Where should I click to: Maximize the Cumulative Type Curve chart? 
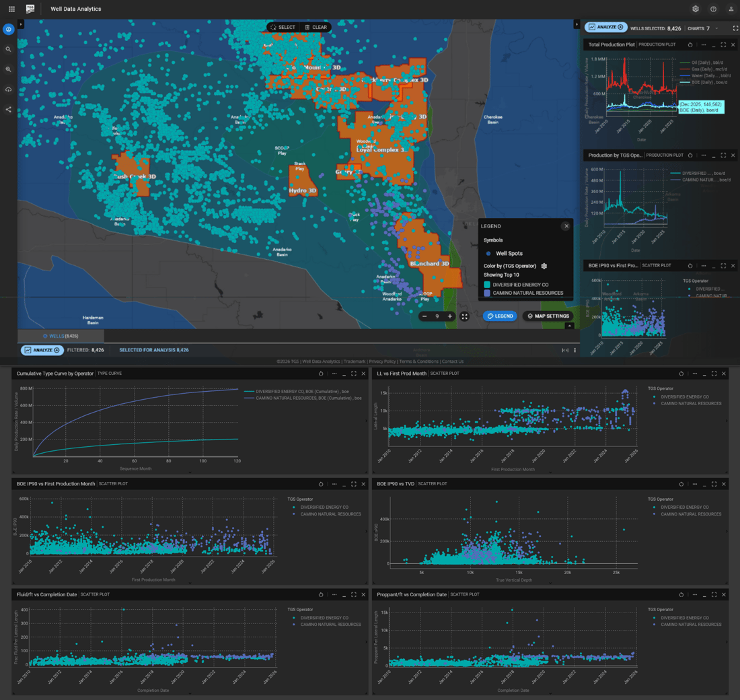click(x=353, y=374)
